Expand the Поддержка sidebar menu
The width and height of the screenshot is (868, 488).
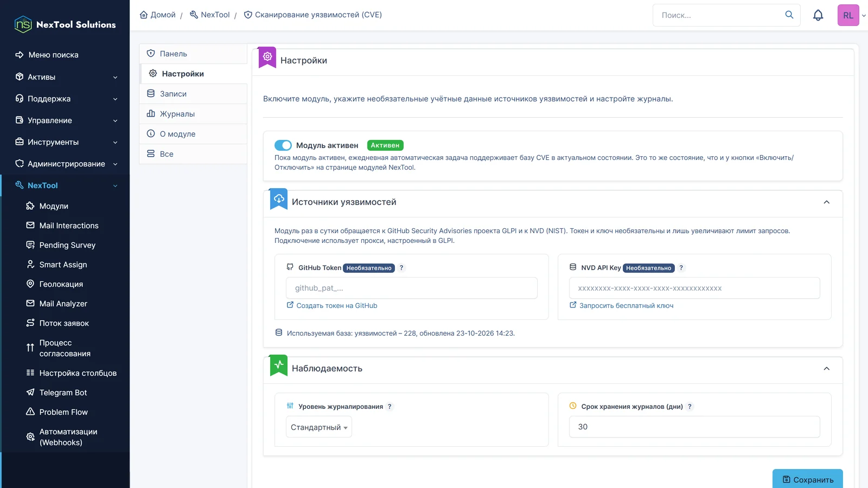[x=65, y=99]
